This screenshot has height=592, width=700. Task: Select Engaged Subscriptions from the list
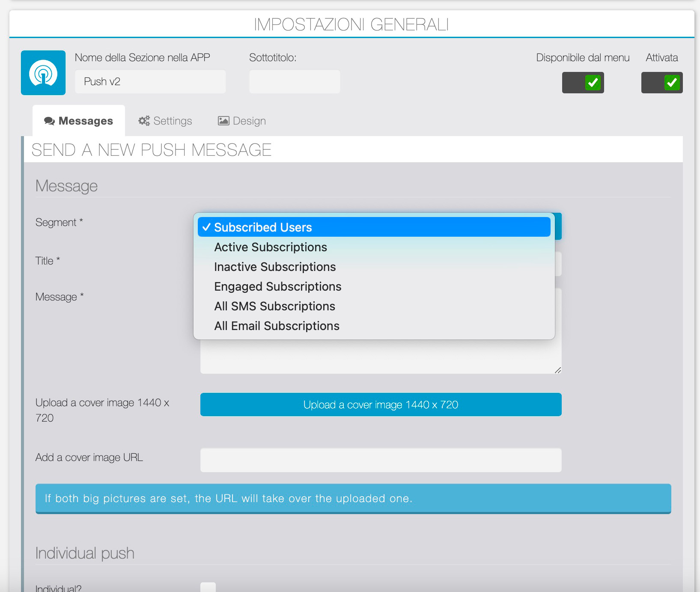tap(277, 287)
